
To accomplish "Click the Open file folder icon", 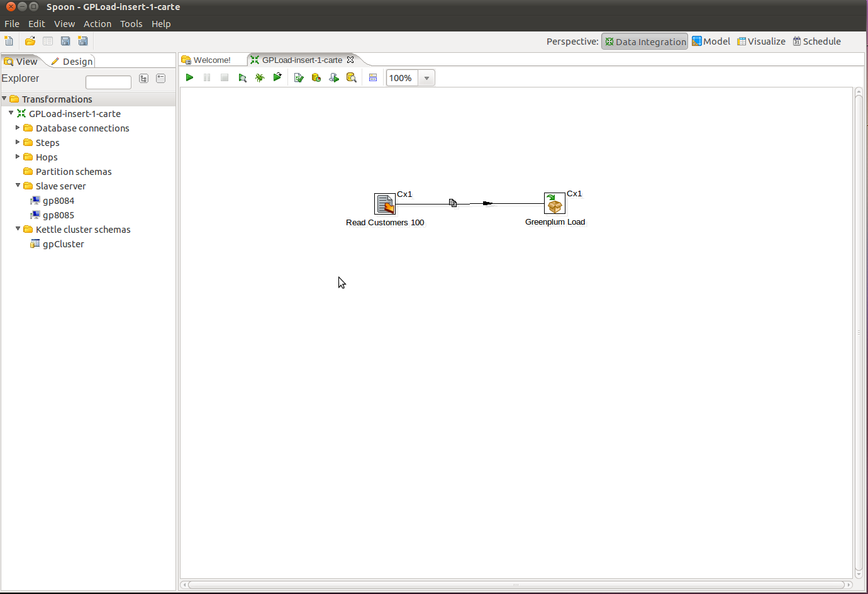I will pos(30,41).
